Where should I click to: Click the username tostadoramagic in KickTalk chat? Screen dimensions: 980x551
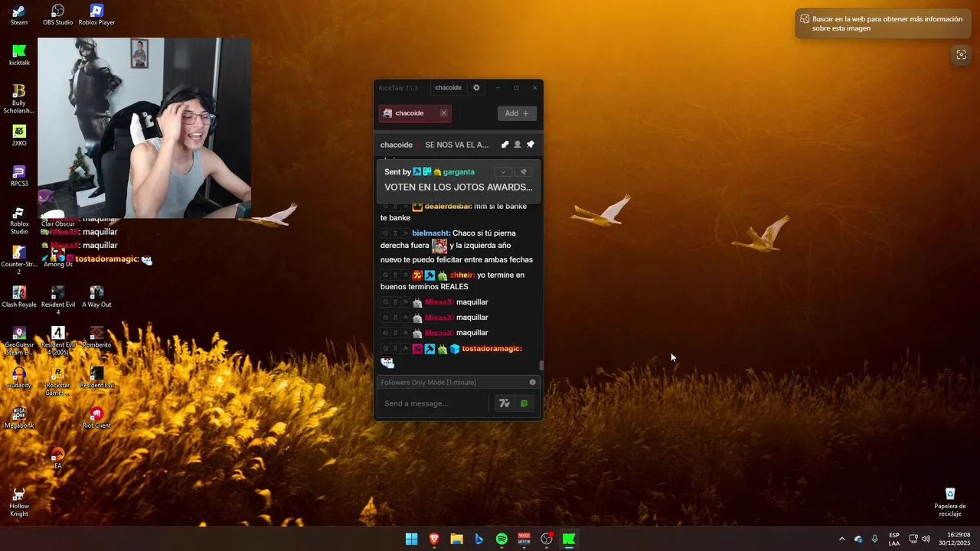[x=492, y=349]
